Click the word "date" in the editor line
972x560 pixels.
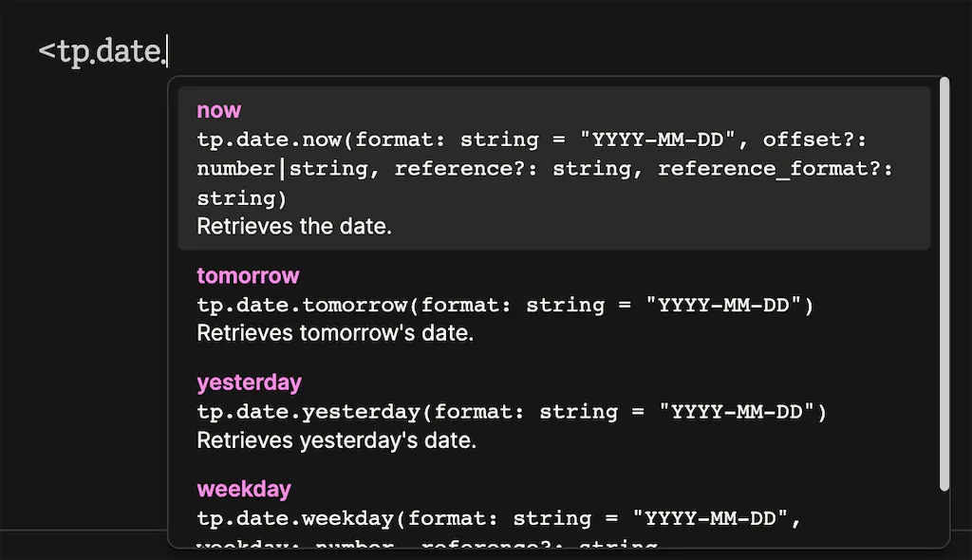tap(128, 52)
